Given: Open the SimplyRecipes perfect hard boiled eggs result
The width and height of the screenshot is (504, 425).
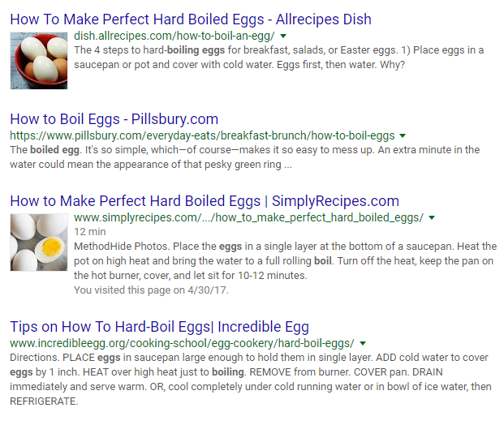Looking at the screenshot, I should 205,201.
